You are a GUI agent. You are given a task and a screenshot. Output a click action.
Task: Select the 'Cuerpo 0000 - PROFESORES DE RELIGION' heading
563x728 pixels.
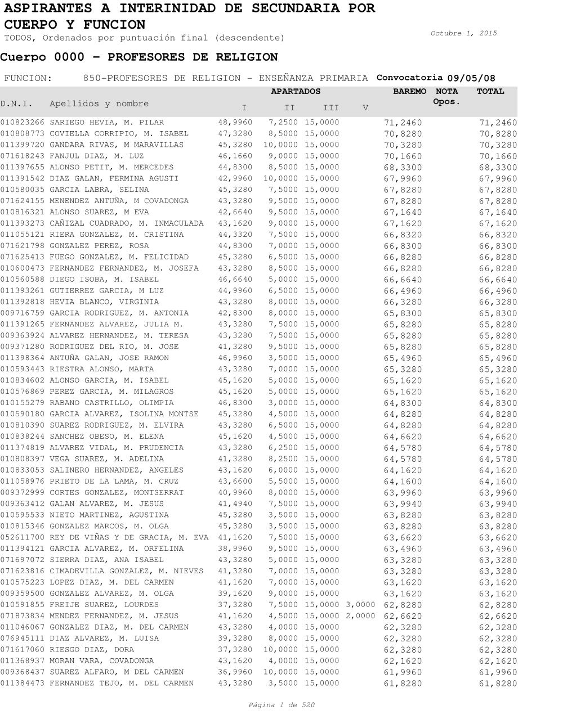139,57
